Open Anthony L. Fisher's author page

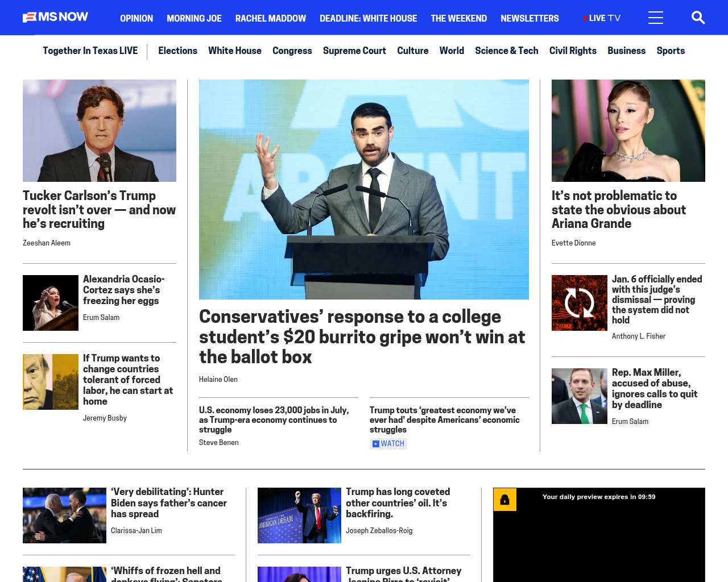click(x=639, y=336)
